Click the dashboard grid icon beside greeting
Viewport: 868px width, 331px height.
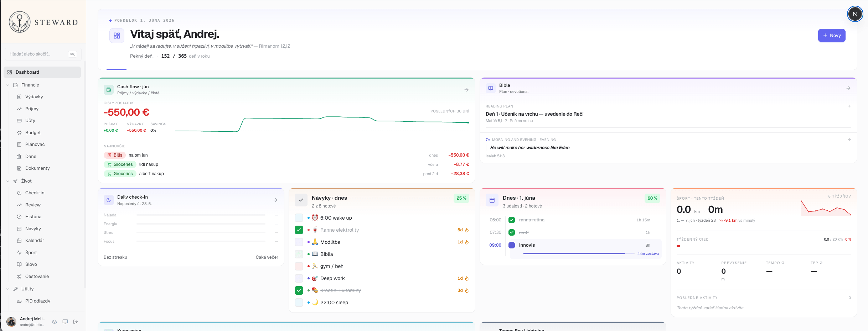[117, 36]
